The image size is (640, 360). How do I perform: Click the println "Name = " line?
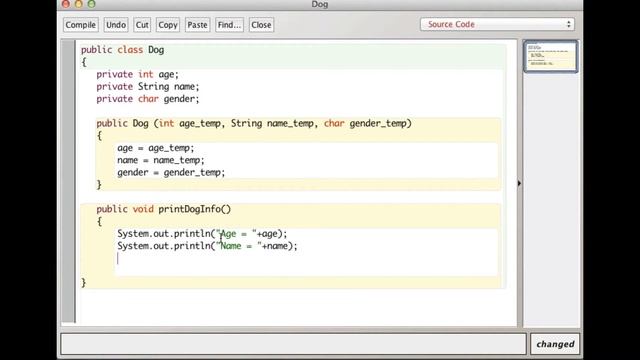click(207, 246)
